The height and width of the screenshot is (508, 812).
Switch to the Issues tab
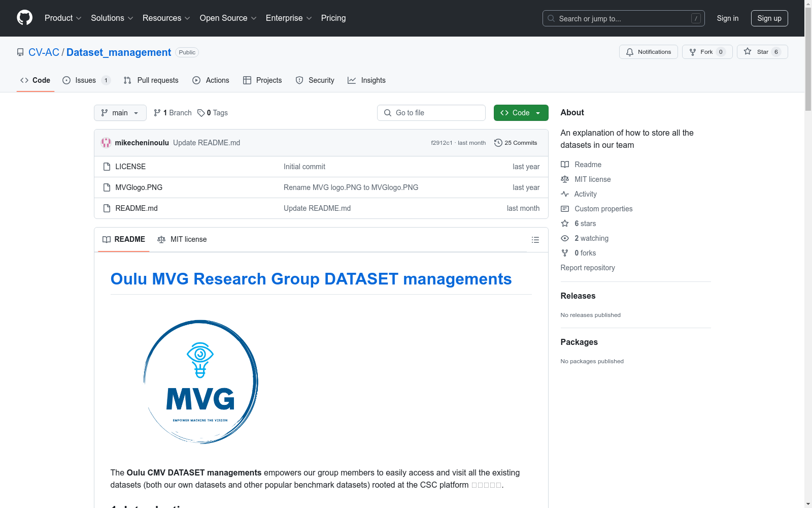86,80
